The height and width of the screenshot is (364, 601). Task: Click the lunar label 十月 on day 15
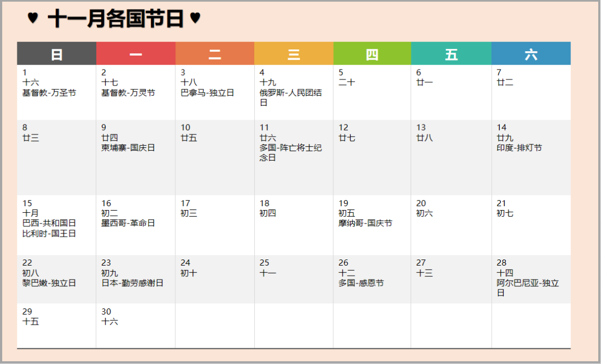tap(31, 213)
